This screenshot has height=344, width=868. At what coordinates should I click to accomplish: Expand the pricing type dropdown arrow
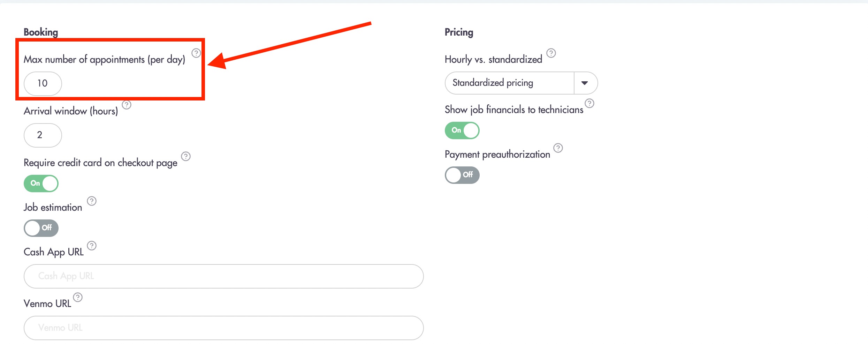coord(585,83)
